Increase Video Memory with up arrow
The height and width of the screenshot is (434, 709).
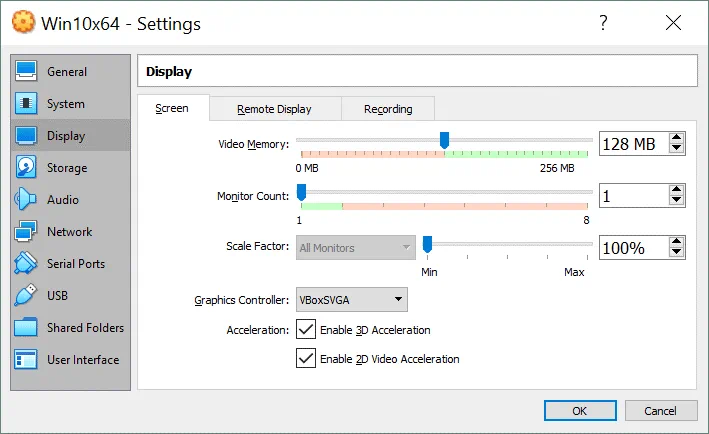[x=677, y=138]
